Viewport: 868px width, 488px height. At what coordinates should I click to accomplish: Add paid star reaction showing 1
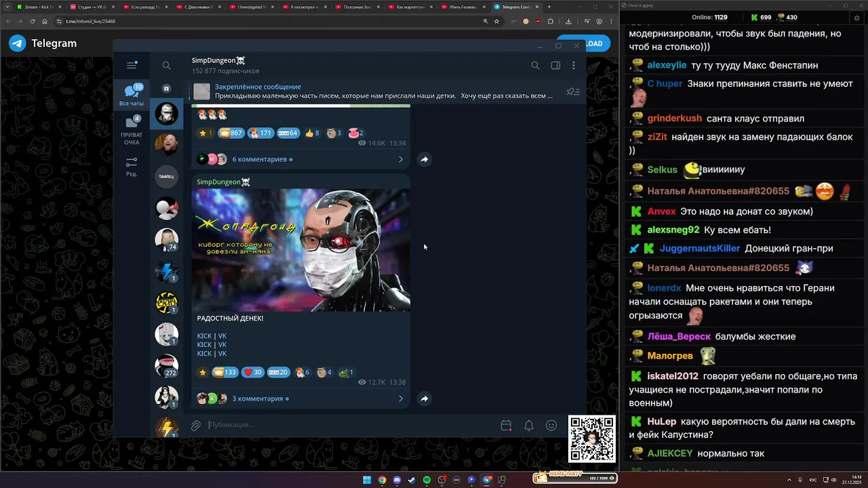click(x=205, y=134)
